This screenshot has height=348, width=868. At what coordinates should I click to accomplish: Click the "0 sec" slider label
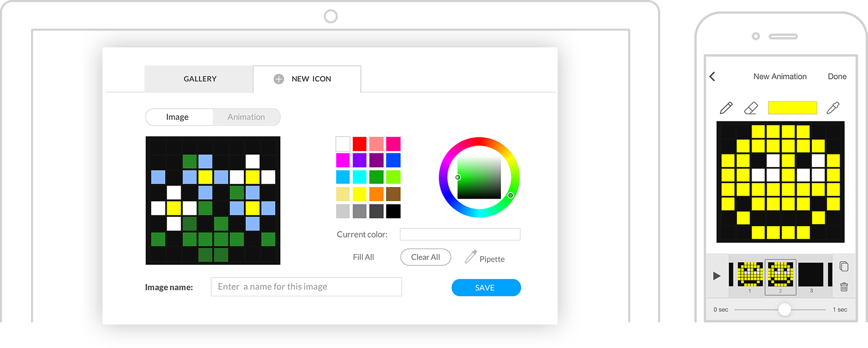tap(721, 309)
